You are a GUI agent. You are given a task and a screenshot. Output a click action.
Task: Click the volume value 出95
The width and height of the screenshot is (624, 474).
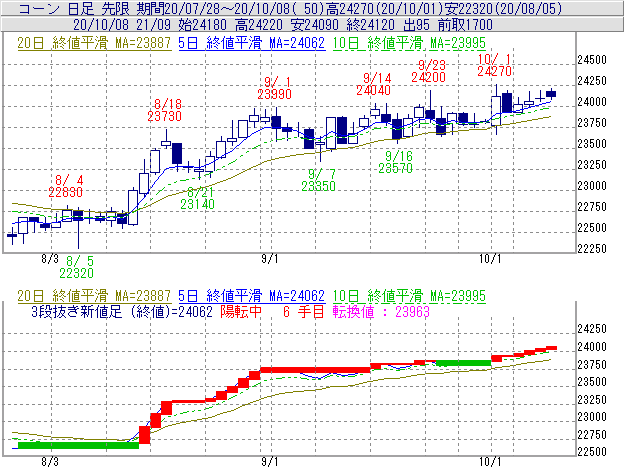pyautogui.click(x=416, y=25)
